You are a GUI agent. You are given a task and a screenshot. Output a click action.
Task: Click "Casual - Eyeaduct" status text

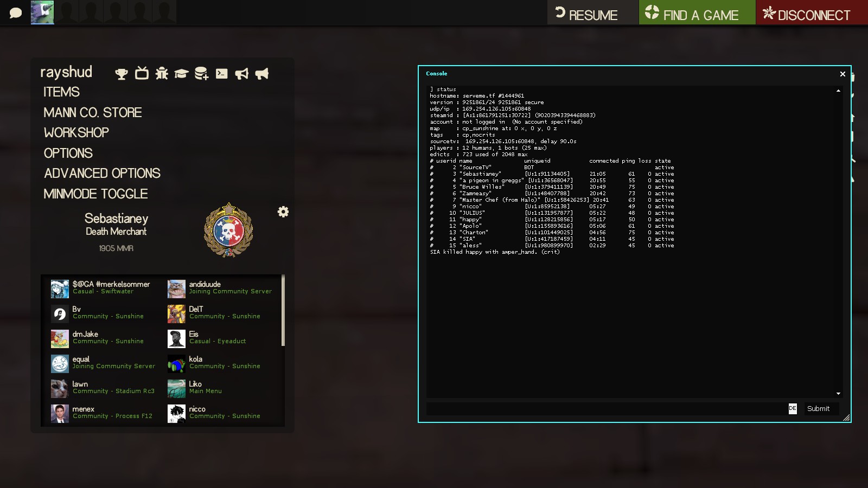[218, 342]
